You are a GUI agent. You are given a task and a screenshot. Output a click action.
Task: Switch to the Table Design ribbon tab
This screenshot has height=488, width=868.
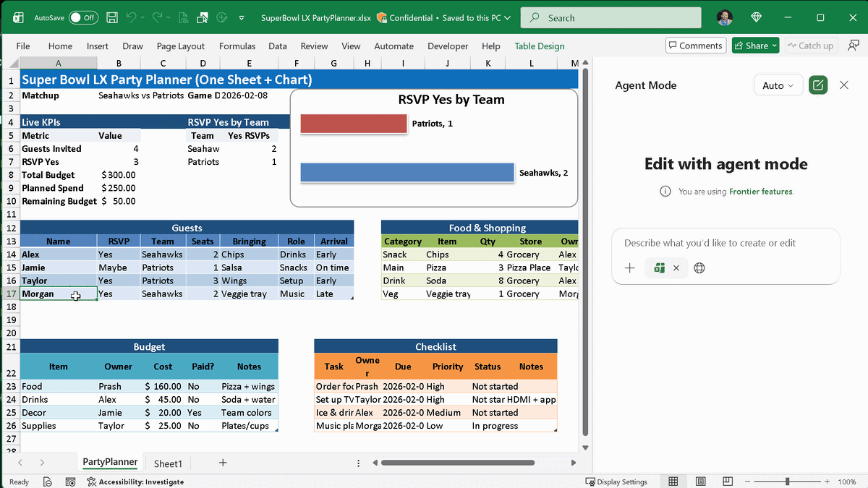click(x=540, y=46)
